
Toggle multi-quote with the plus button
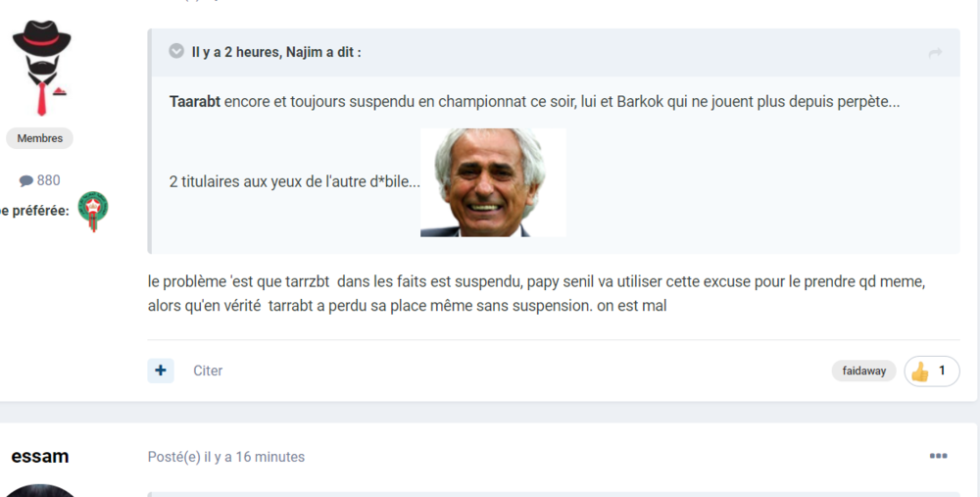click(x=161, y=371)
